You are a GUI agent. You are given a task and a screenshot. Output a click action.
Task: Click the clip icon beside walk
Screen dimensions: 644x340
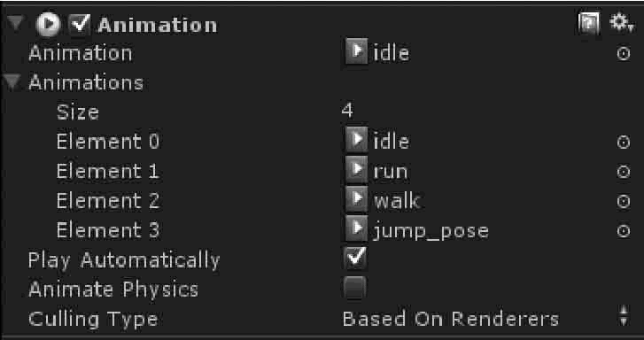pos(356,200)
